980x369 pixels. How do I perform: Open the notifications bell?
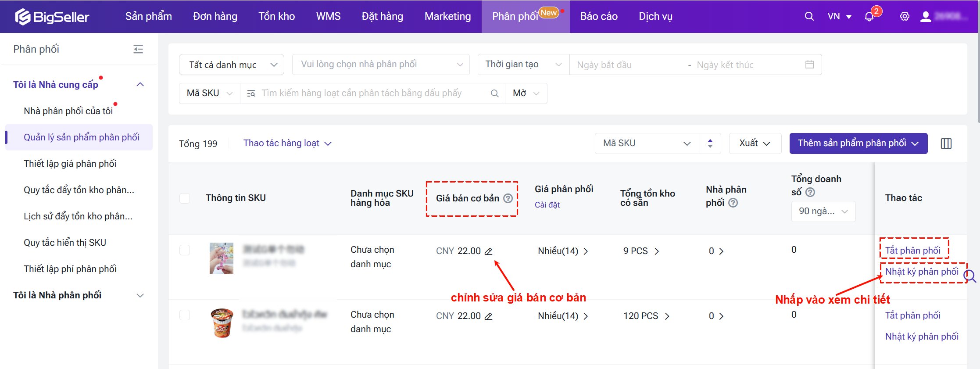point(869,17)
